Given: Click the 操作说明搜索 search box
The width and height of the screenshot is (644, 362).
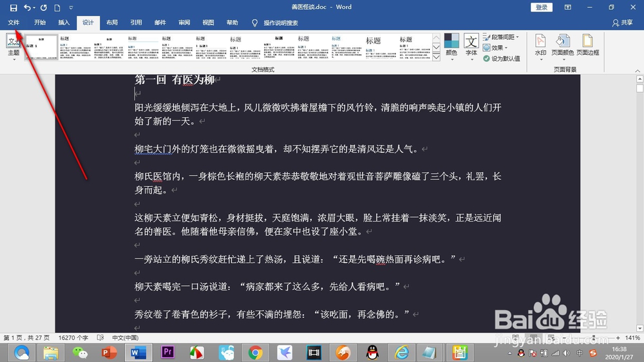Looking at the screenshot, I should [x=281, y=23].
